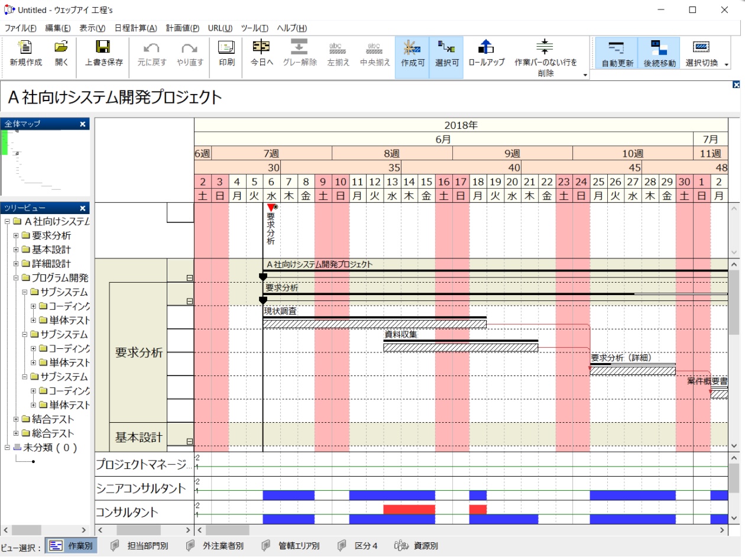Switch to 作業別 view

pyautogui.click(x=71, y=546)
